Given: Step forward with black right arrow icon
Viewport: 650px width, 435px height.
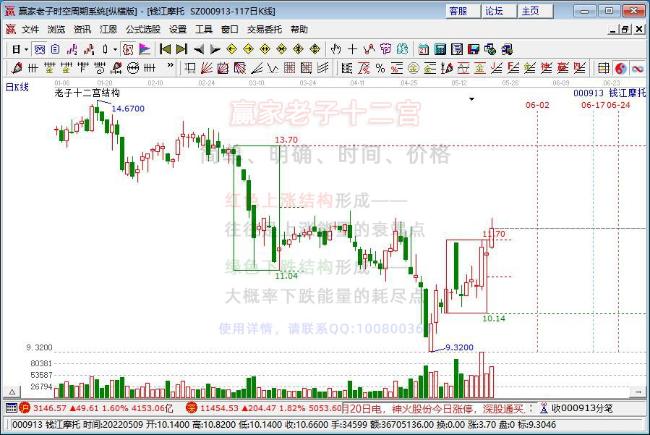Looking at the screenshot, I should [x=215, y=49].
